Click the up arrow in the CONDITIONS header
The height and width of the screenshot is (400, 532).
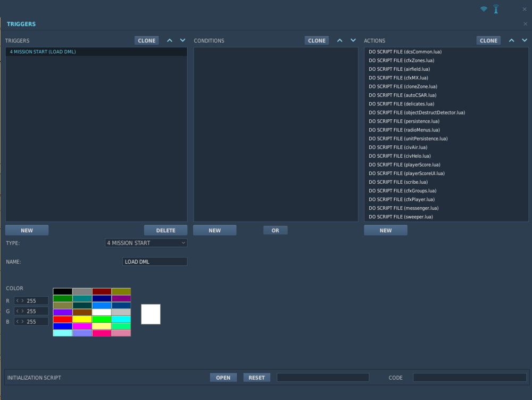(x=339, y=40)
